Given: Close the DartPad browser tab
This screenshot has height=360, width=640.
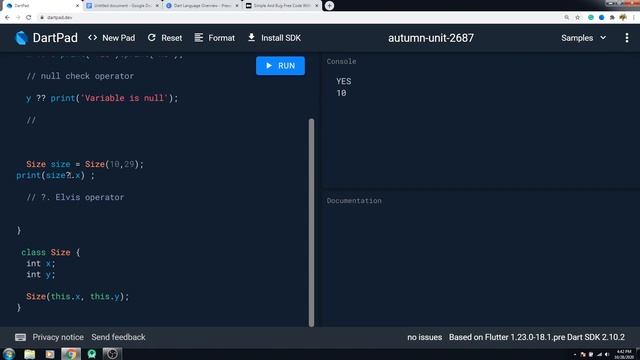Looking at the screenshot, I should [78, 6].
